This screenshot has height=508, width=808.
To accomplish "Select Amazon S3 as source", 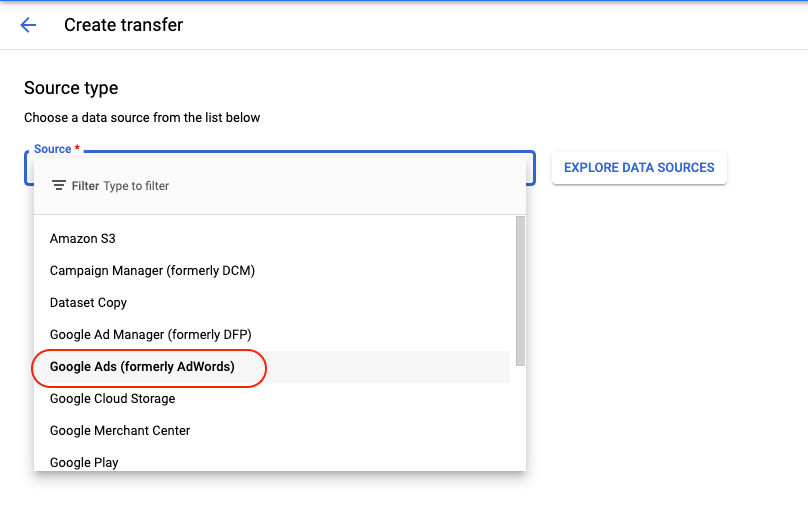I will click(272, 239).
